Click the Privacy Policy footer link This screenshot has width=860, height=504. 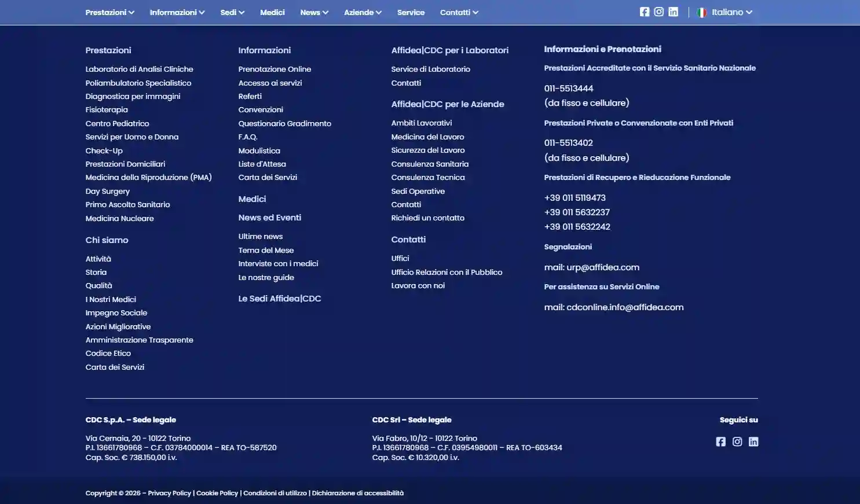point(169,493)
